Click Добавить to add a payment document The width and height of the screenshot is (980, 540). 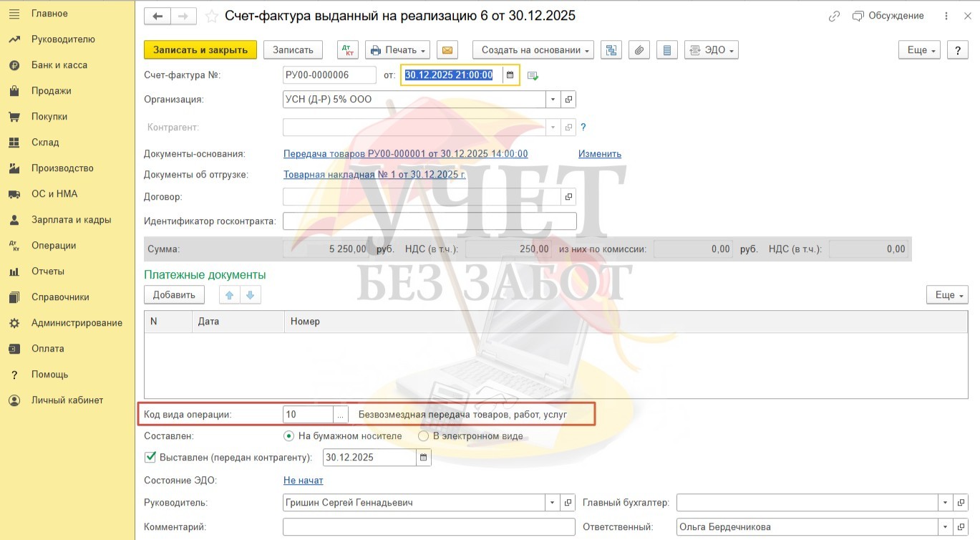point(174,295)
